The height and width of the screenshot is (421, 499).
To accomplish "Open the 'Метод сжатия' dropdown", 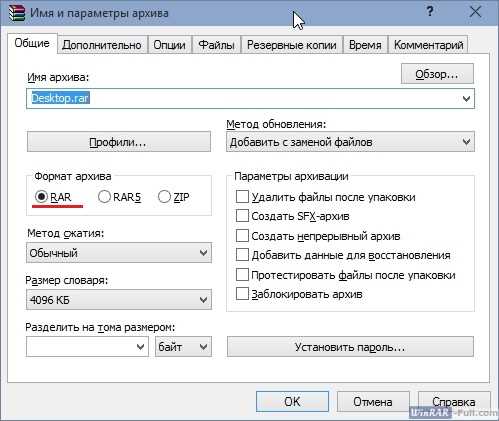I will [119, 253].
